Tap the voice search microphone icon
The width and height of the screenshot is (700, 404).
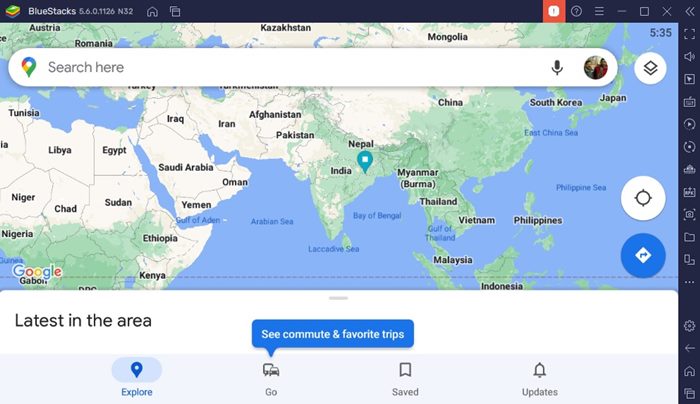pos(557,67)
